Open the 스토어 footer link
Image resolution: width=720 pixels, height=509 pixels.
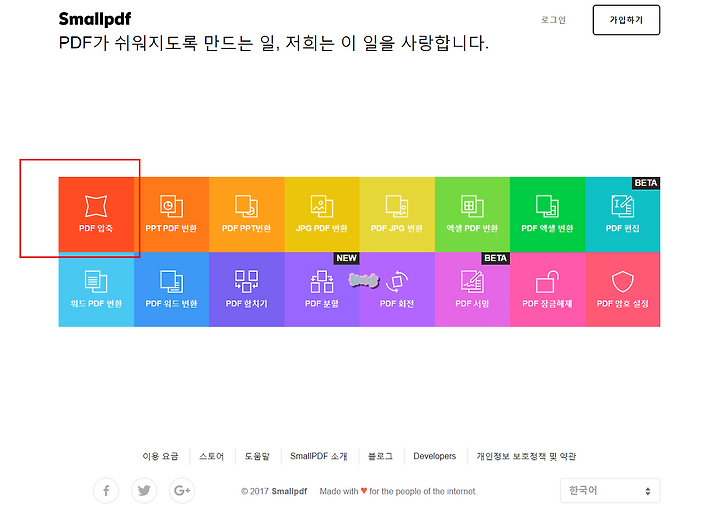[211, 456]
